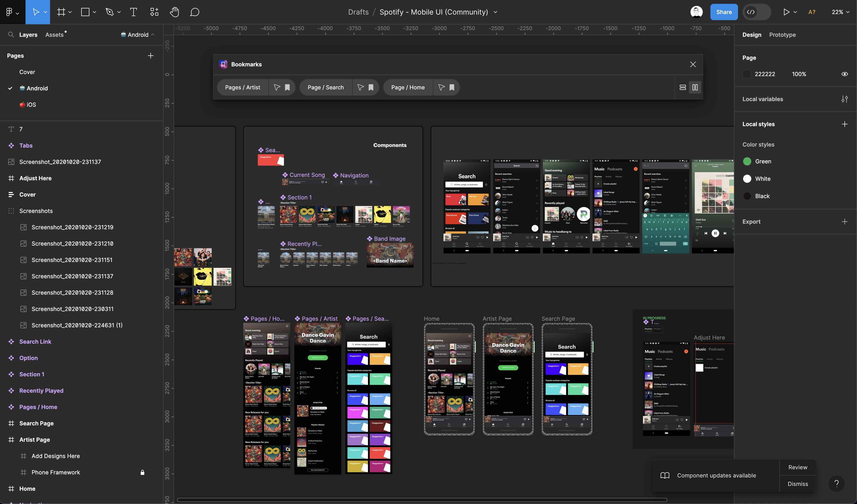This screenshot has width=857, height=504.
Task: Select the Hand tool
Action: (174, 12)
